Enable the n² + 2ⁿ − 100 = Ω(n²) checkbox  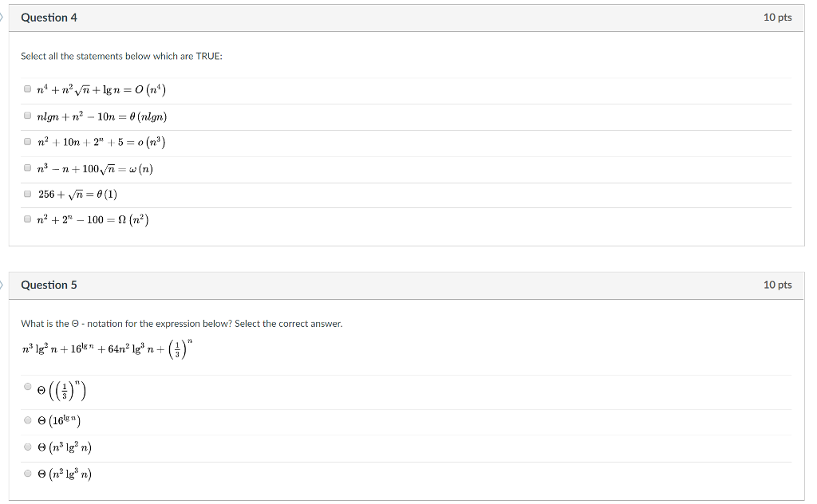[28, 219]
